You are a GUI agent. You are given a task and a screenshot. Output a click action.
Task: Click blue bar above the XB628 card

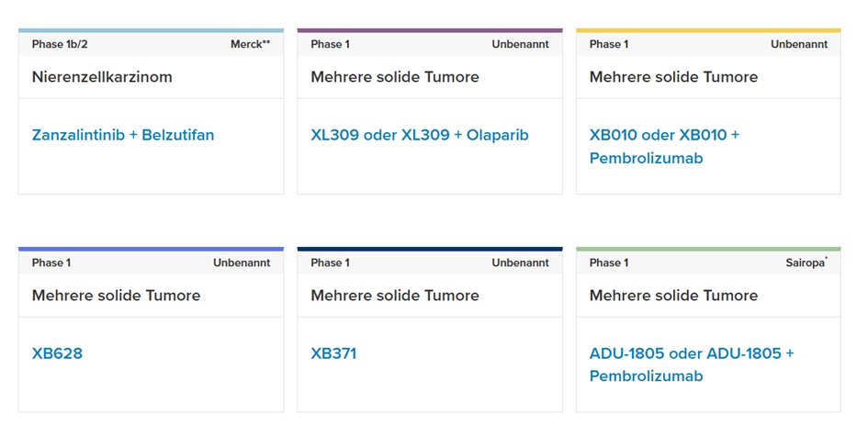pyautogui.click(x=151, y=249)
